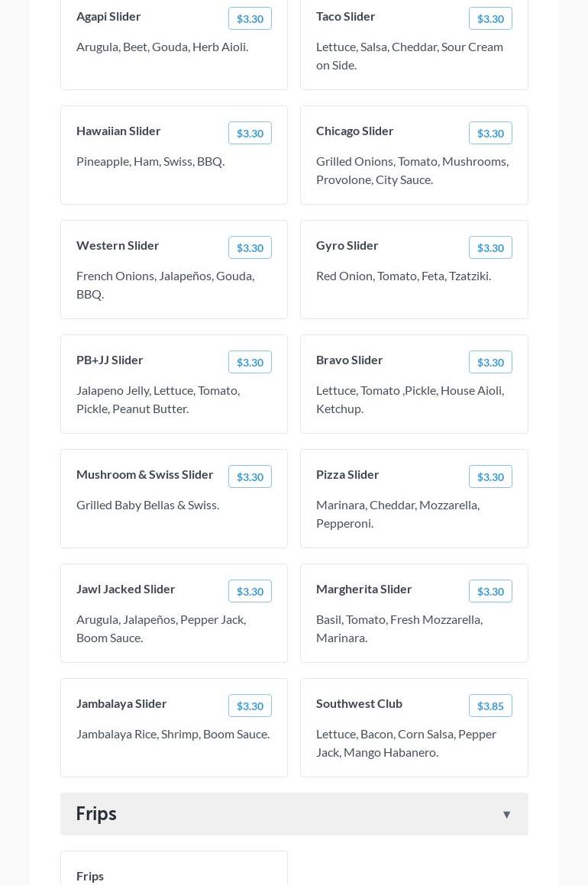Select the Jawl Jacked Slider price

[250, 591]
